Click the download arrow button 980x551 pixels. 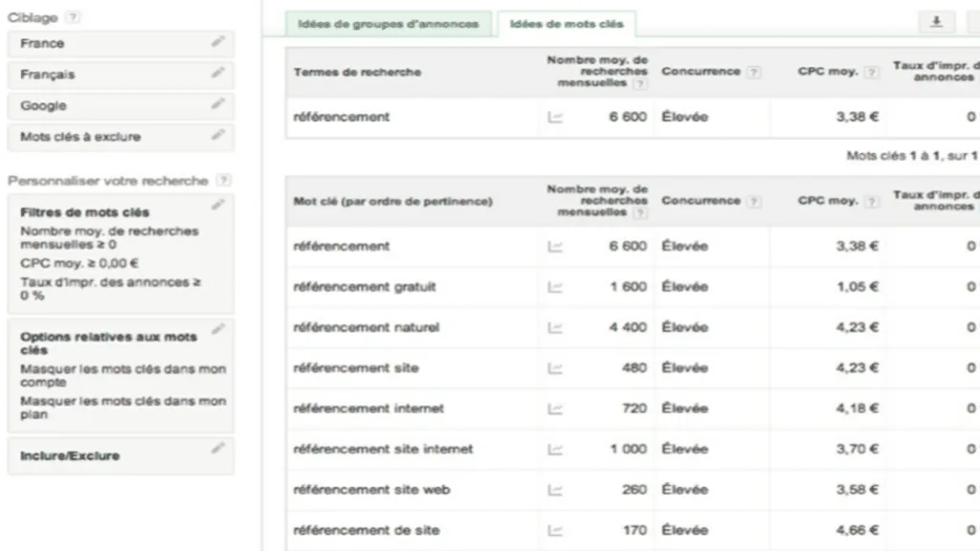[936, 22]
